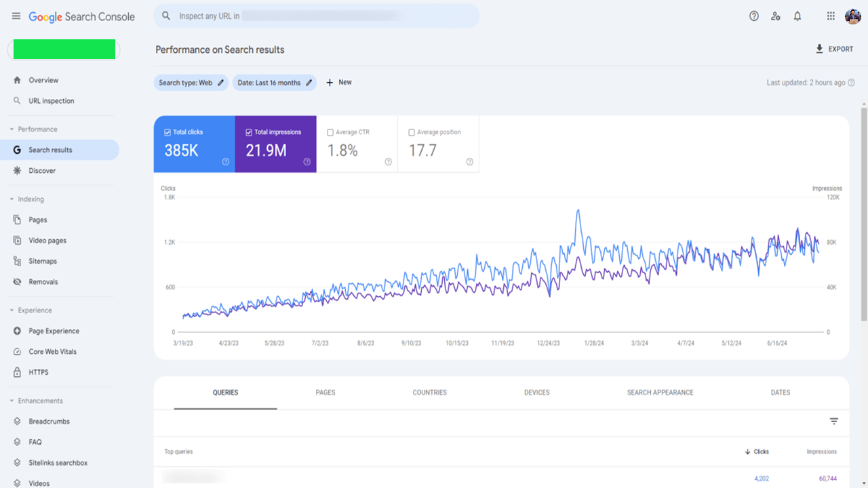This screenshot has width=868, height=488.
Task: Click the Export button
Action: [x=834, y=49]
